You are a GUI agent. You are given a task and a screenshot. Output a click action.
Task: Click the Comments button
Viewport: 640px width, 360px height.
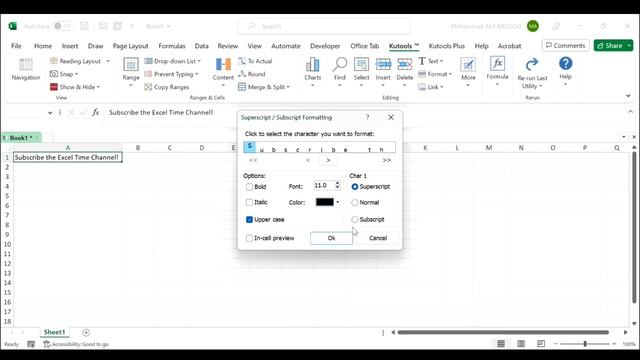[x=565, y=45]
